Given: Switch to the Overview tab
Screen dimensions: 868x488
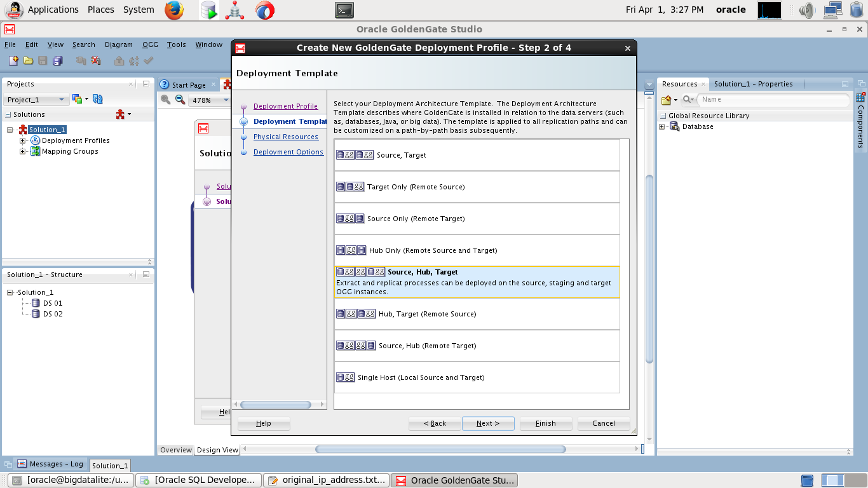Looking at the screenshot, I should 176,450.
